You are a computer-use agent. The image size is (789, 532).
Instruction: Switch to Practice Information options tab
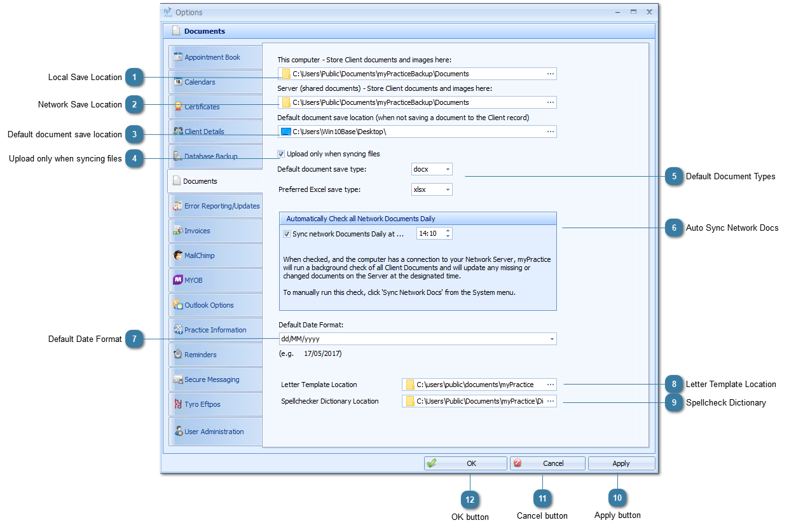coord(215,329)
